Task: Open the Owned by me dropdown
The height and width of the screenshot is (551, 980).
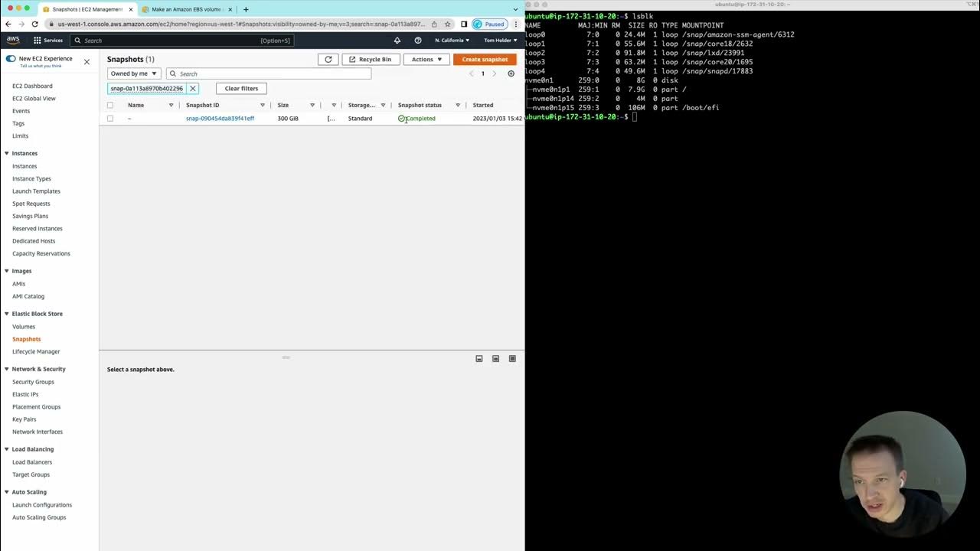Action: pos(133,73)
